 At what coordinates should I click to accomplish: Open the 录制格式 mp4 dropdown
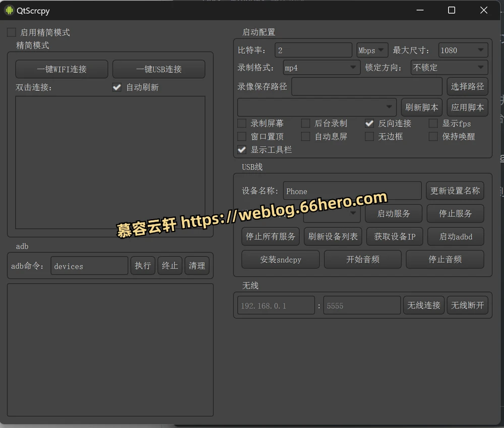pos(321,68)
